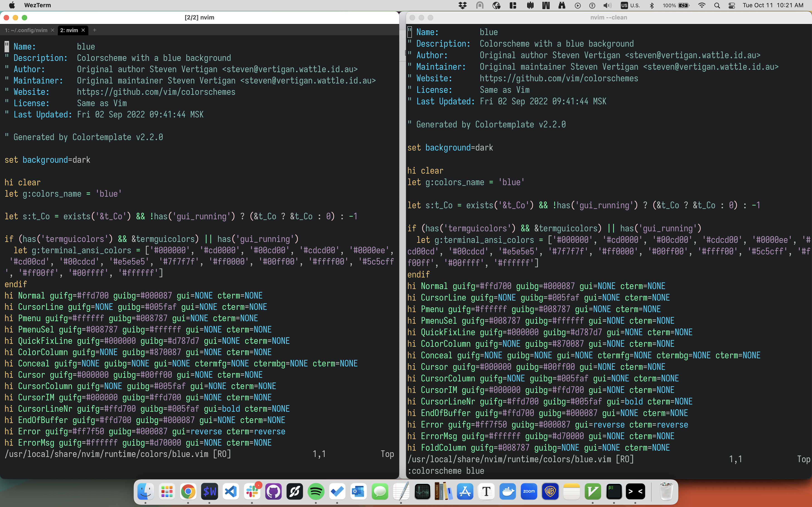Viewport: 812px width, 507px height.
Task: Launch Zoom from the Dock
Action: tap(529, 491)
